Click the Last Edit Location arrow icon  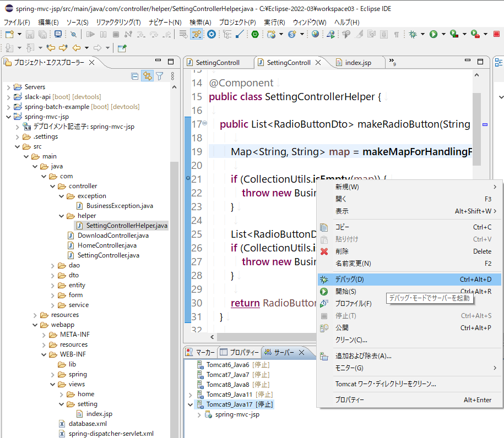[51, 48]
